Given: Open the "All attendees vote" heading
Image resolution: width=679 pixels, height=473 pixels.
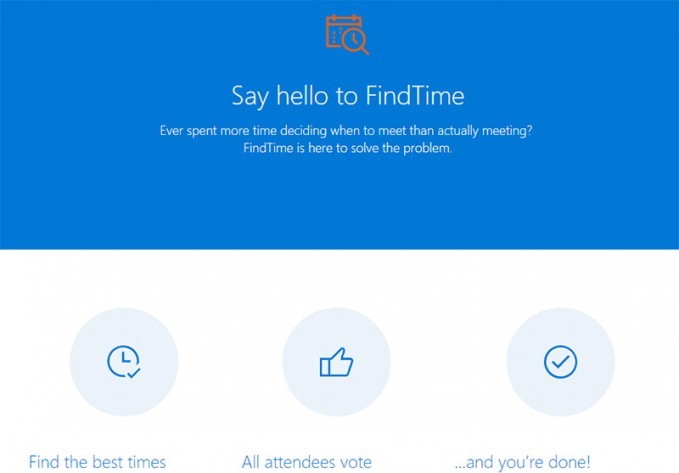Looking at the screenshot, I should pos(307,462).
